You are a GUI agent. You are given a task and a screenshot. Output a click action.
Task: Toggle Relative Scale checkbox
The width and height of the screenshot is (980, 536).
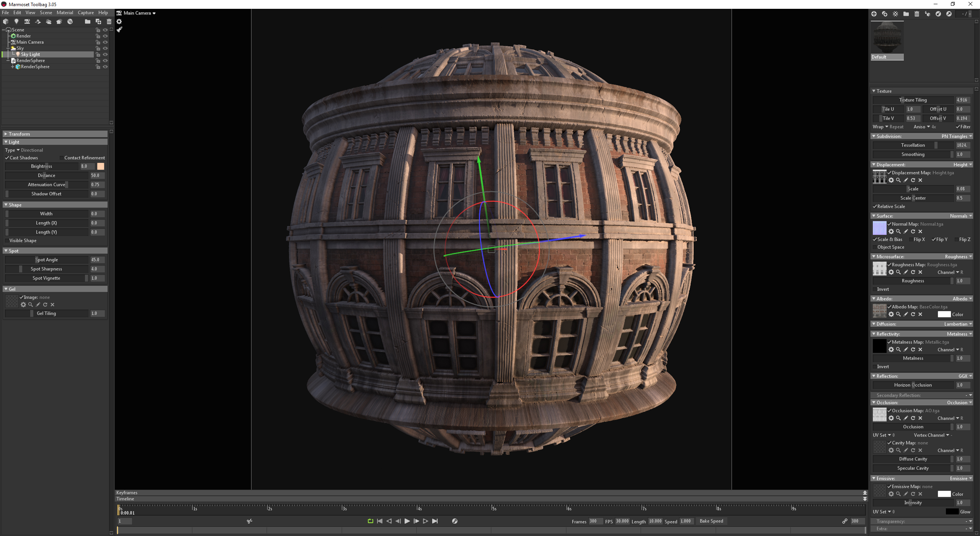pos(875,207)
